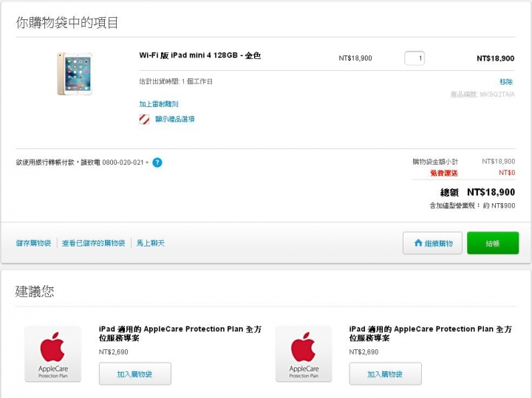Click the first AppleCare Protection Plan title
The width and height of the screenshot is (532, 398).
180,333
